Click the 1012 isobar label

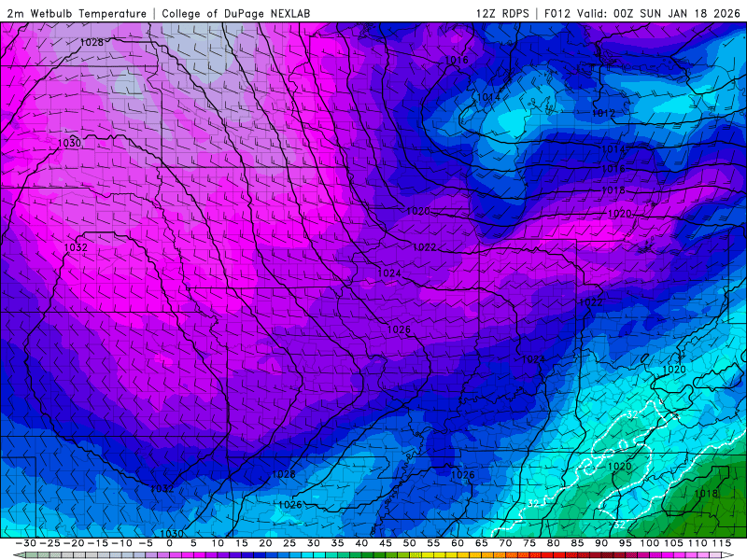coord(603,113)
